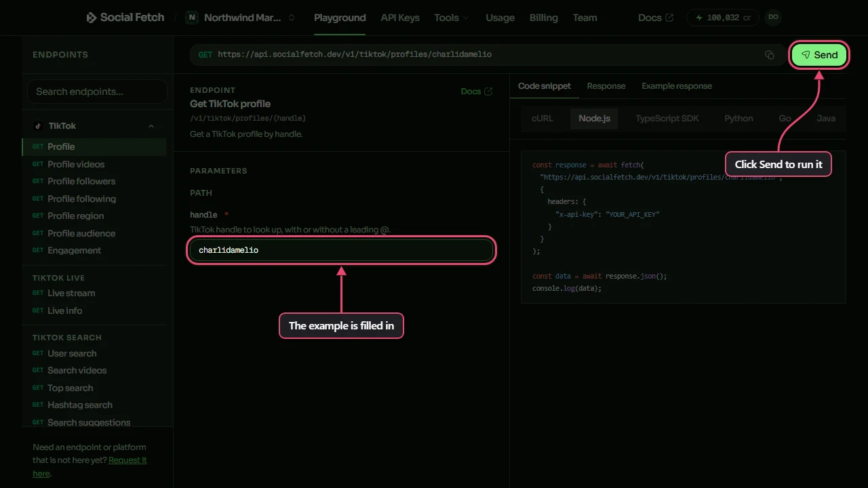Open the Billing page
The width and height of the screenshot is (868, 488).
coord(544,18)
